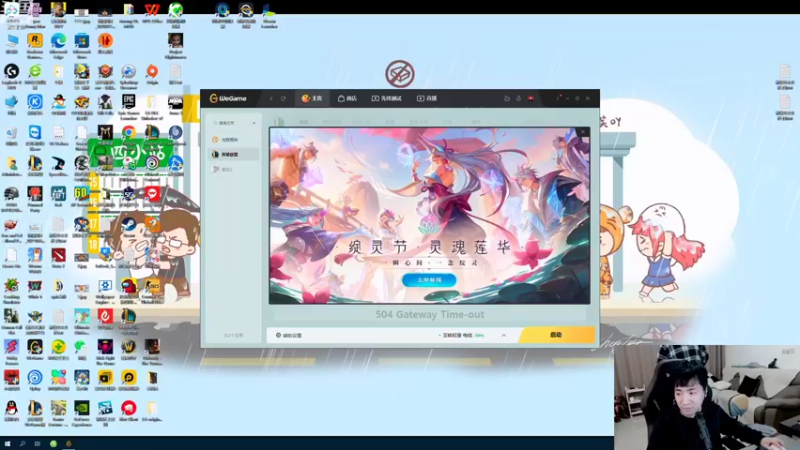The height and width of the screenshot is (450, 800).
Task: Expand the dropdown arrow beside sidebar search
Action: (x=254, y=123)
